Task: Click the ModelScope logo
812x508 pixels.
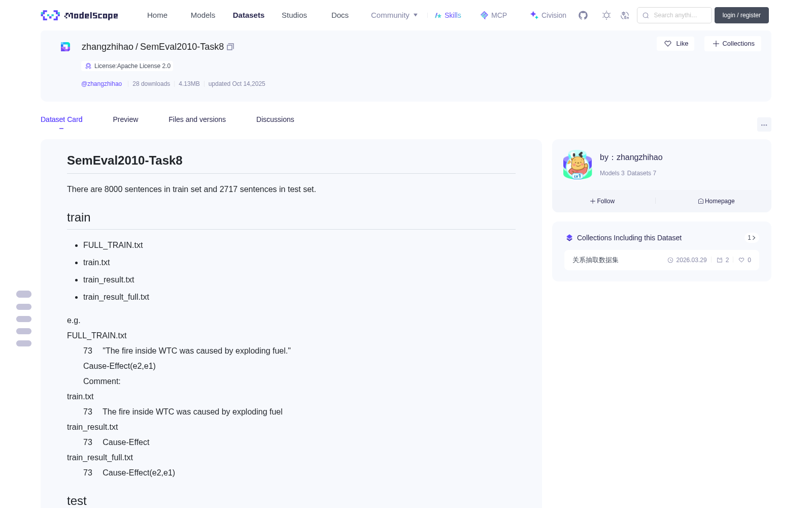Action: point(79,15)
